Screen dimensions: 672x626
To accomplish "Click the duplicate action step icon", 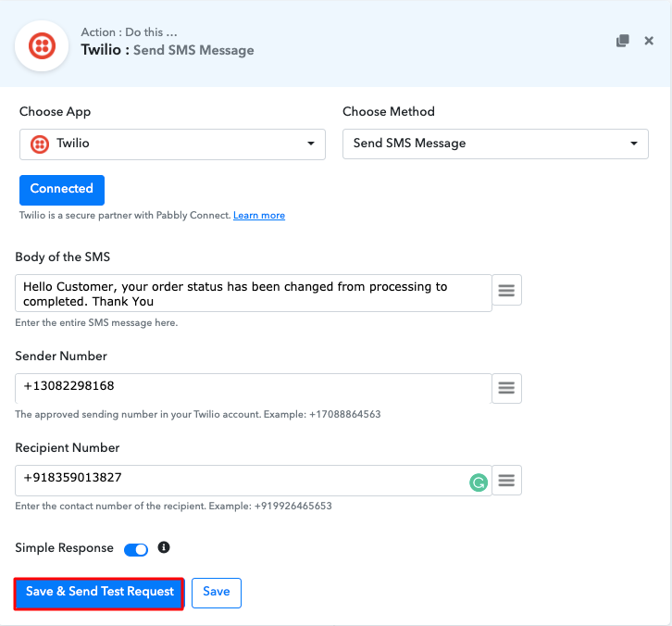I will click(x=622, y=41).
